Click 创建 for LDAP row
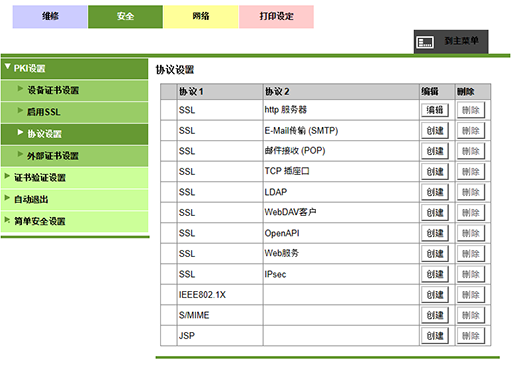 [x=435, y=192]
